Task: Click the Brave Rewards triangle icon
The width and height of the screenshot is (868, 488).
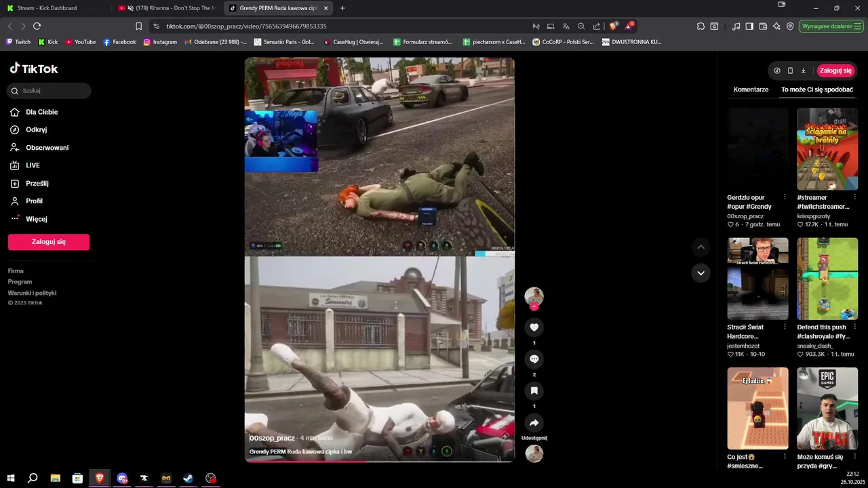Action: pyautogui.click(x=629, y=26)
